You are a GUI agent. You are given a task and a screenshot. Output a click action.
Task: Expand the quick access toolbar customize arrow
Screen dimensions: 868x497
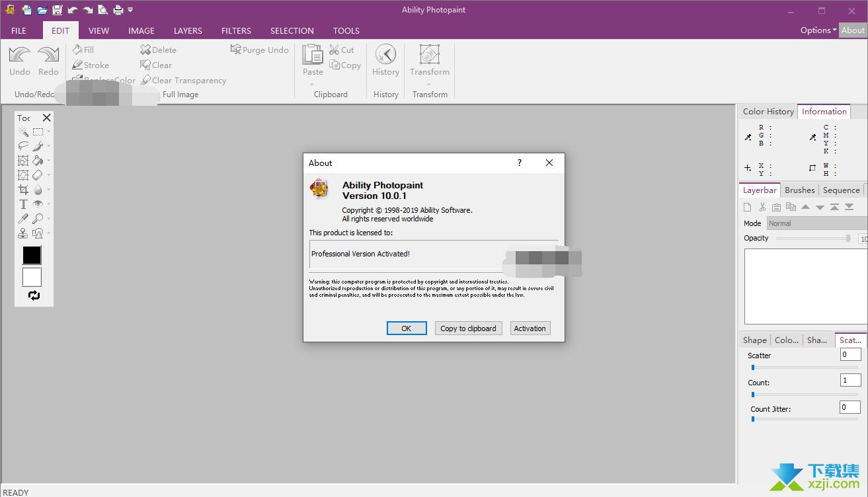click(130, 10)
